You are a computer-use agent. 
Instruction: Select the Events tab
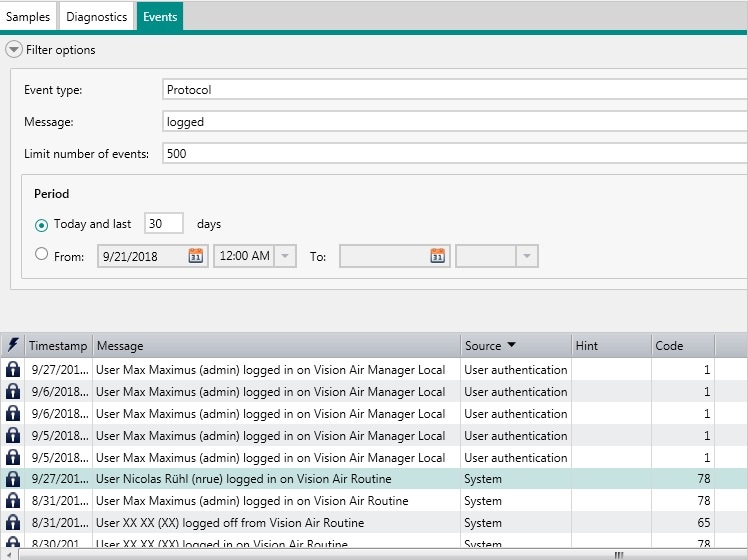(160, 17)
